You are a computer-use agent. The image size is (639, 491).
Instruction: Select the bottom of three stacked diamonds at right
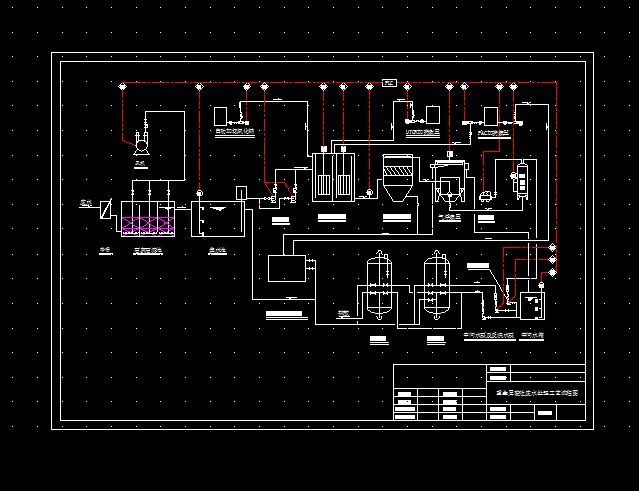click(x=552, y=272)
